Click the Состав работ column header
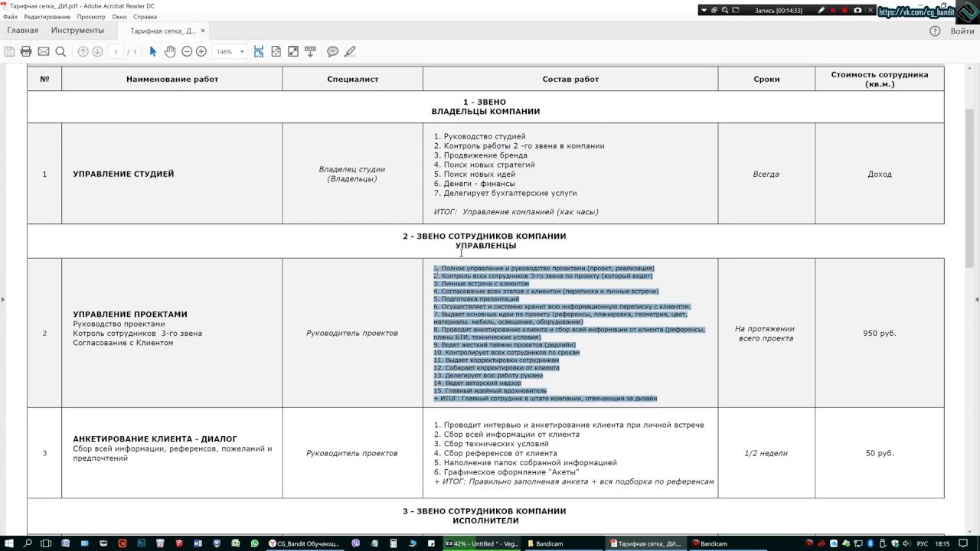 point(570,79)
